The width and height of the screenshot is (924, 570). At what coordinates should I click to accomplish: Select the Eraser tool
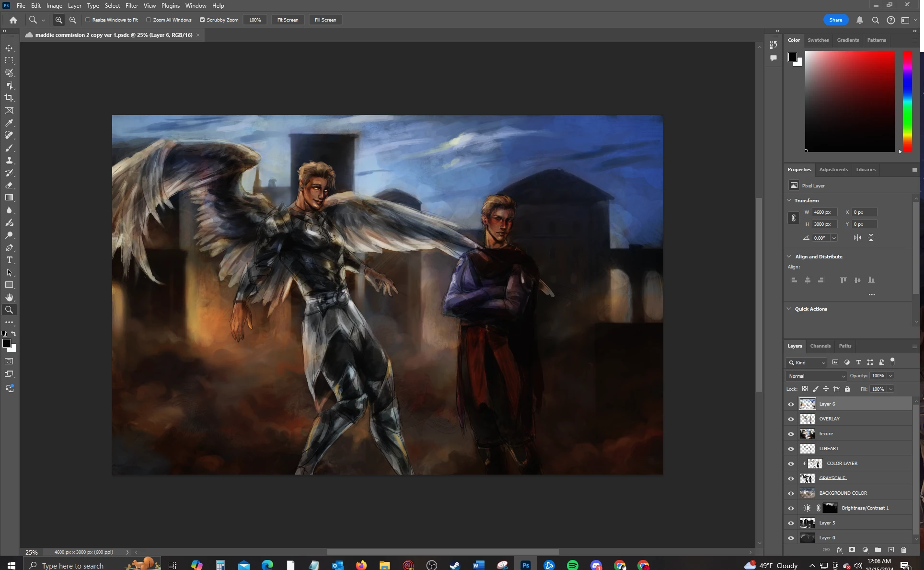[9, 185]
